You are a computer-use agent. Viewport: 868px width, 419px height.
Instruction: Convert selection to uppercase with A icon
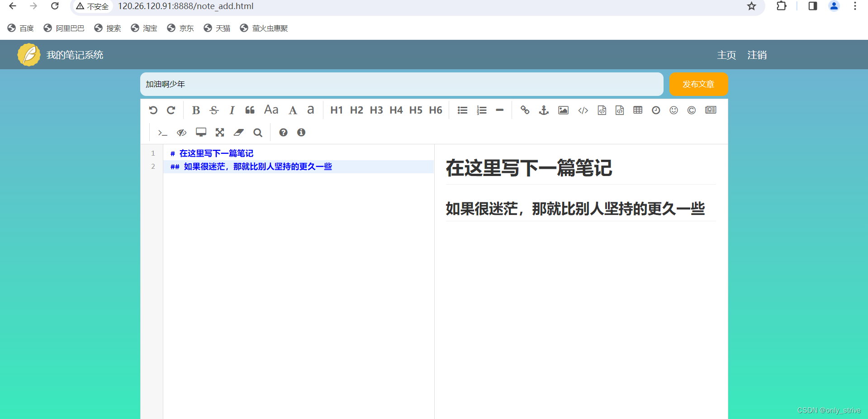pos(293,110)
